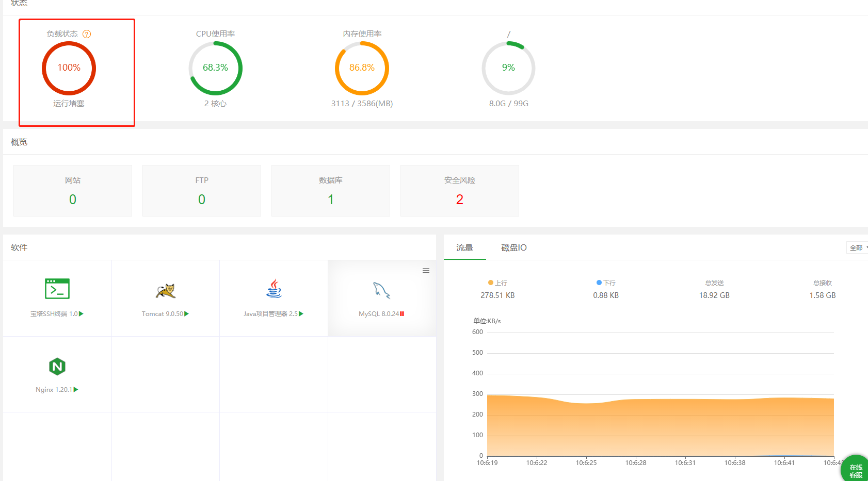This screenshot has height=481, width=868.
Task: Click the 软件 section heading
Action: [19, 248]
